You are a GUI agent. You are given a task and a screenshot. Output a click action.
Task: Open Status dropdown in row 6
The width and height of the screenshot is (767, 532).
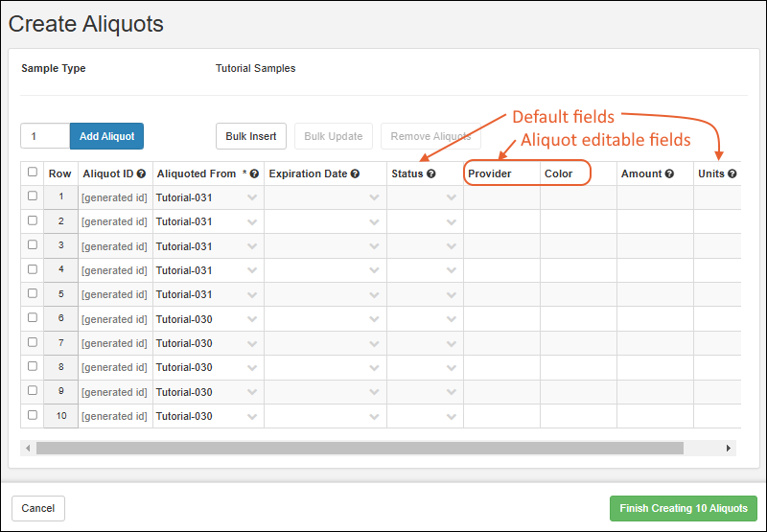[x=452, y=319]
